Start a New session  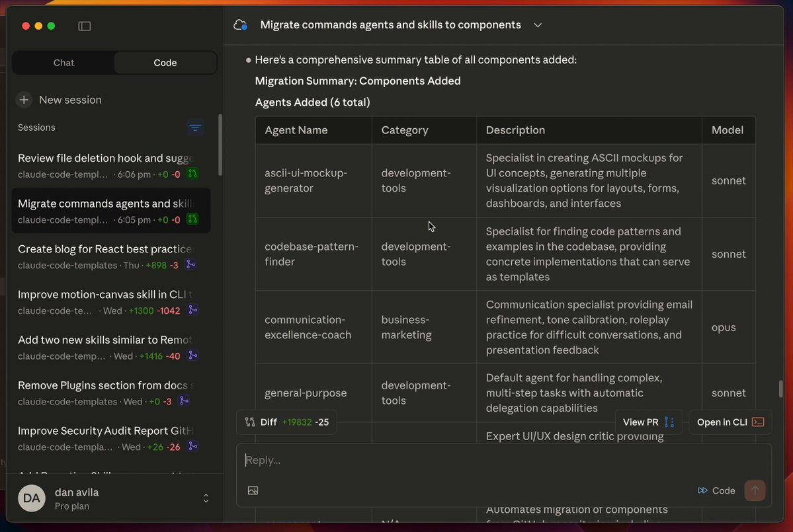click(x=70, y=100)
